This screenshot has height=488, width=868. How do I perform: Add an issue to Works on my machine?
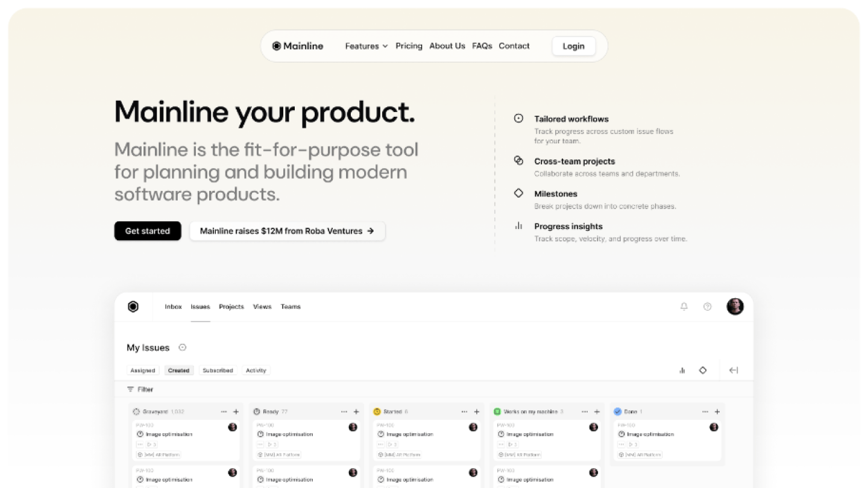tap(597, 411)
